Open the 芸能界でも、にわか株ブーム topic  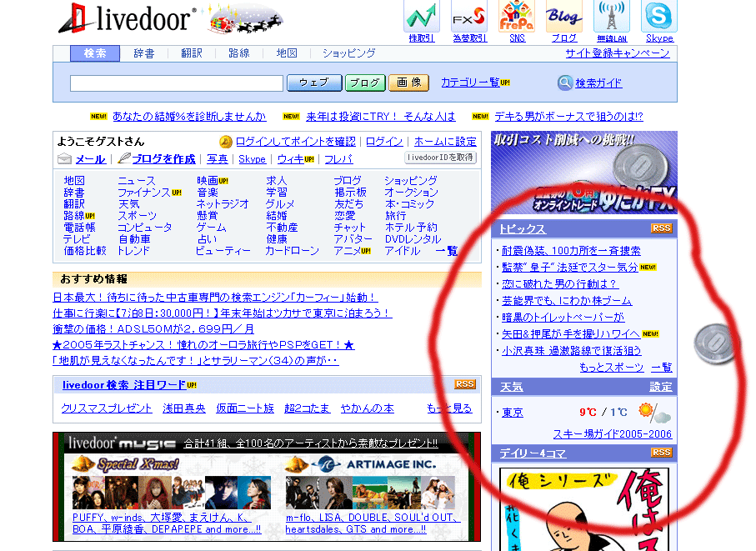point(567,301)
